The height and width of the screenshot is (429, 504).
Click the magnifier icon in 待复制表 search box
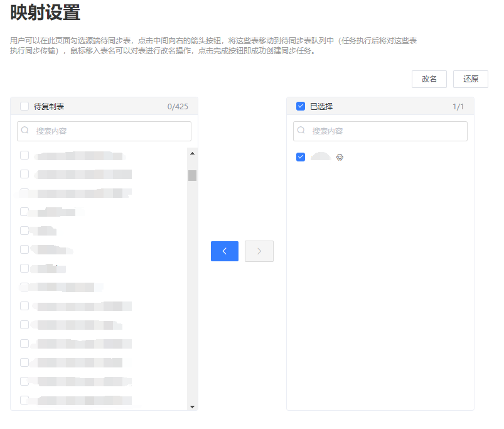[x=26, y=131]
